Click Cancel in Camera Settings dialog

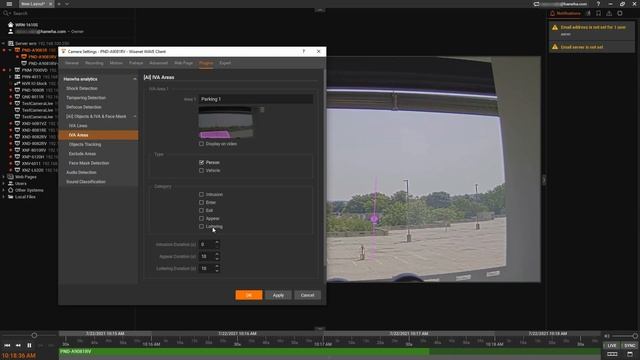click(307, 295)
